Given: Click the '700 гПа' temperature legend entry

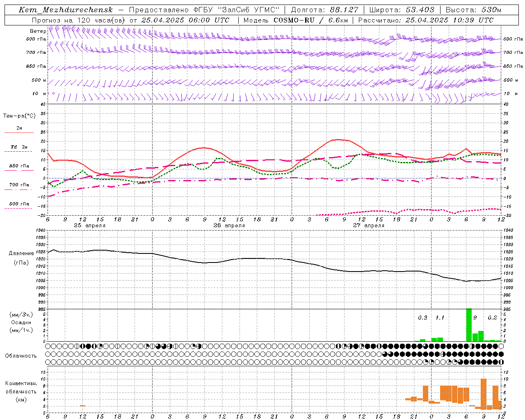Looking at the screenshot, I should point(19,185).
